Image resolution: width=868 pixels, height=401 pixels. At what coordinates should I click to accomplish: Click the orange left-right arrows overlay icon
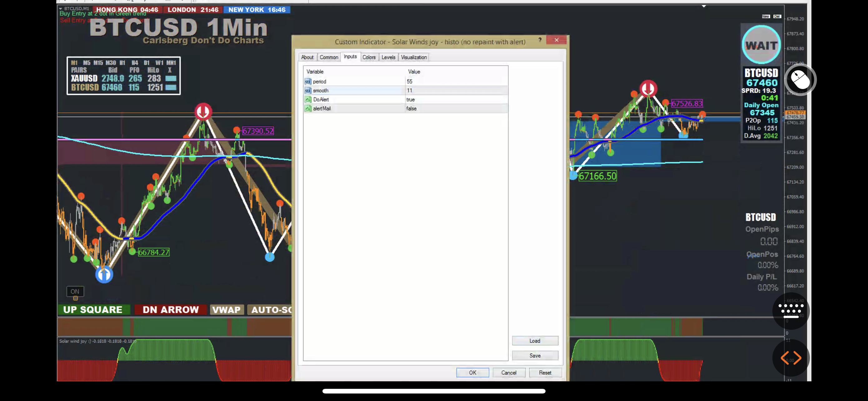click(x=791, y=358)
